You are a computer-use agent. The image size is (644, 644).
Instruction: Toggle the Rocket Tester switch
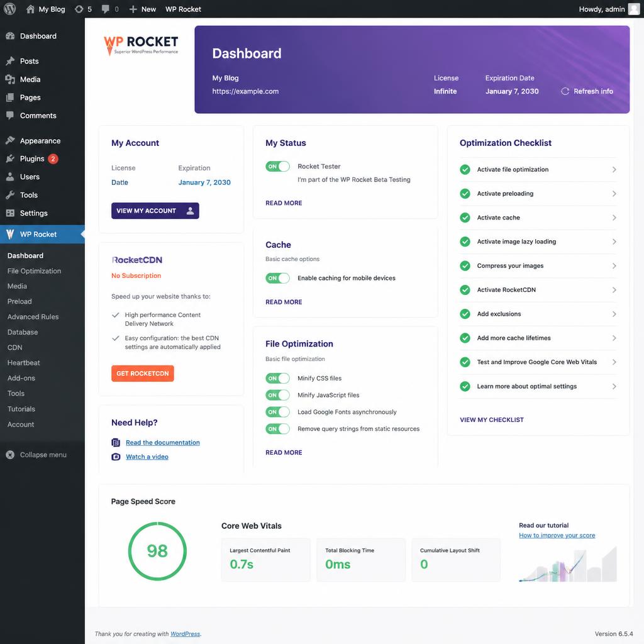click(x=277, y=166)
